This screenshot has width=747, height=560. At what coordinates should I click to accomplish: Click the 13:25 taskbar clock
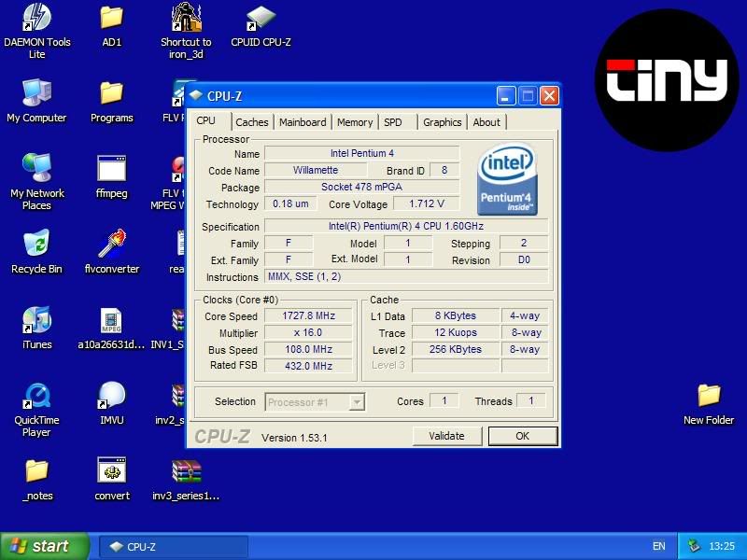click(x=722, y=546)
